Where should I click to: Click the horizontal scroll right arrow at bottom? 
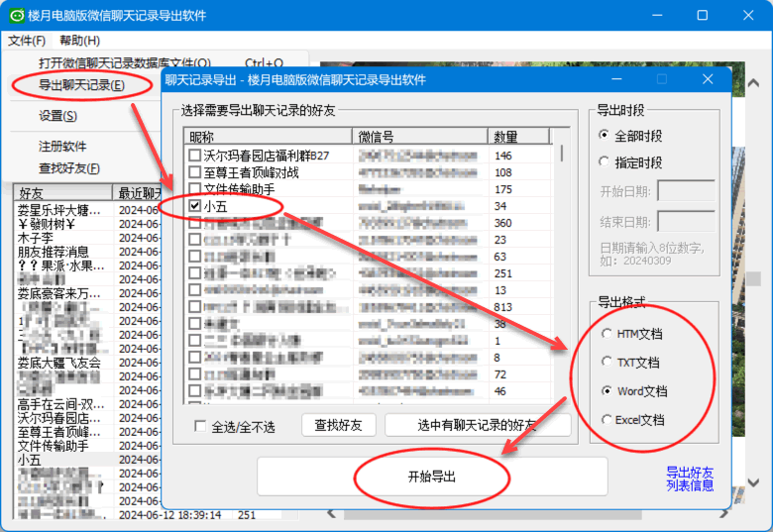723,514
